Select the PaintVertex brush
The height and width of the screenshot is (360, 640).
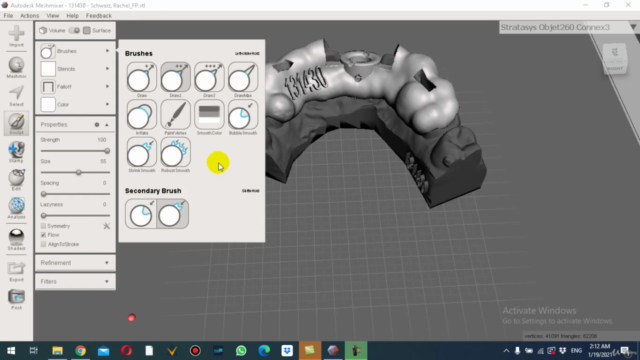point(176,115)
